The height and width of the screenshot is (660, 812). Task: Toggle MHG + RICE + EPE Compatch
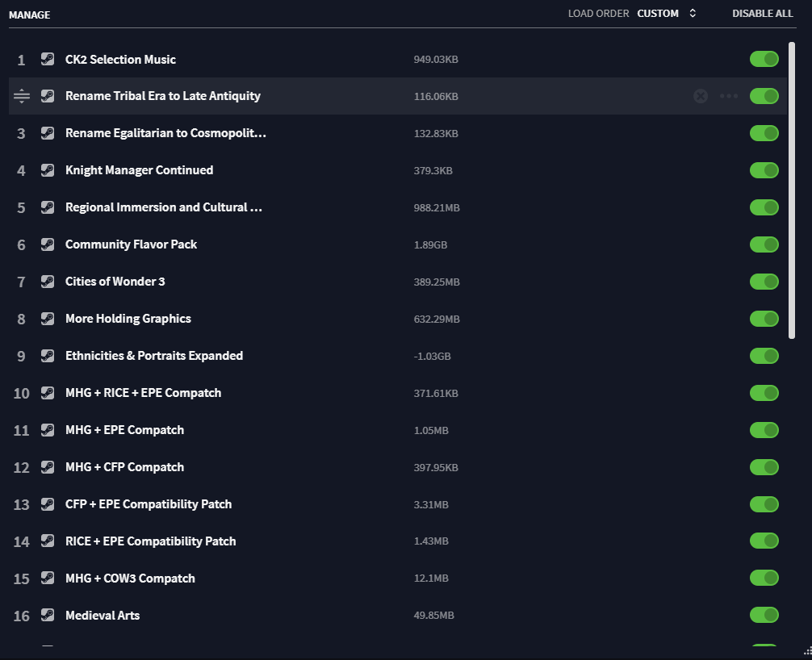(x=764, y=393)
